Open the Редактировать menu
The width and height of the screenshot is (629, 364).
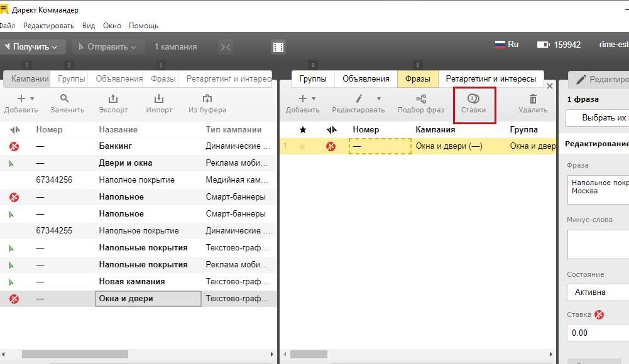48,26
